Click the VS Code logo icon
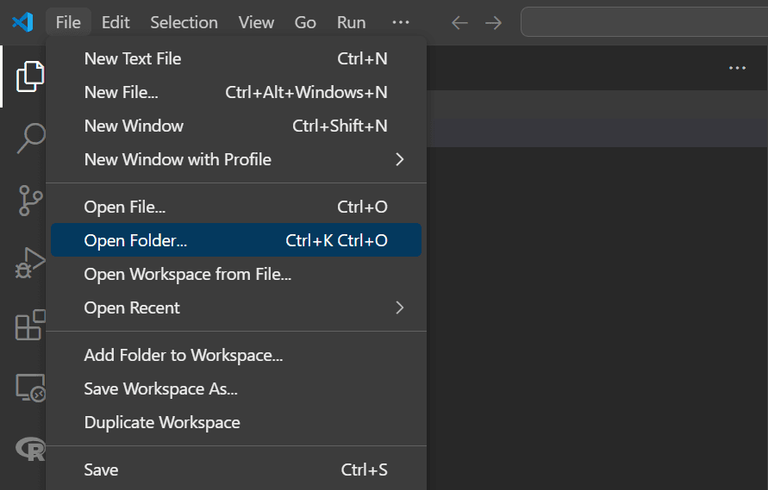Viewport: 768px width, 490px height. pyautogui.click(x=23, y=22)
